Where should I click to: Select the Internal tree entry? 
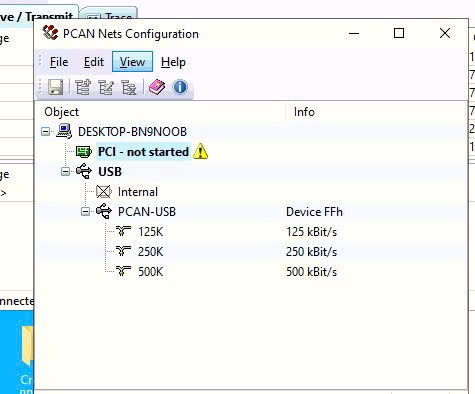tap(138, 192)
